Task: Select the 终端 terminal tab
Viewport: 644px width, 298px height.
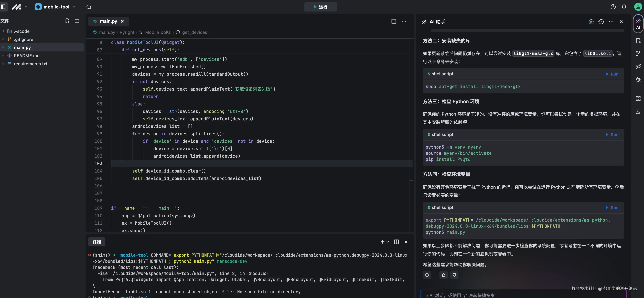Action: pos(96,242)
